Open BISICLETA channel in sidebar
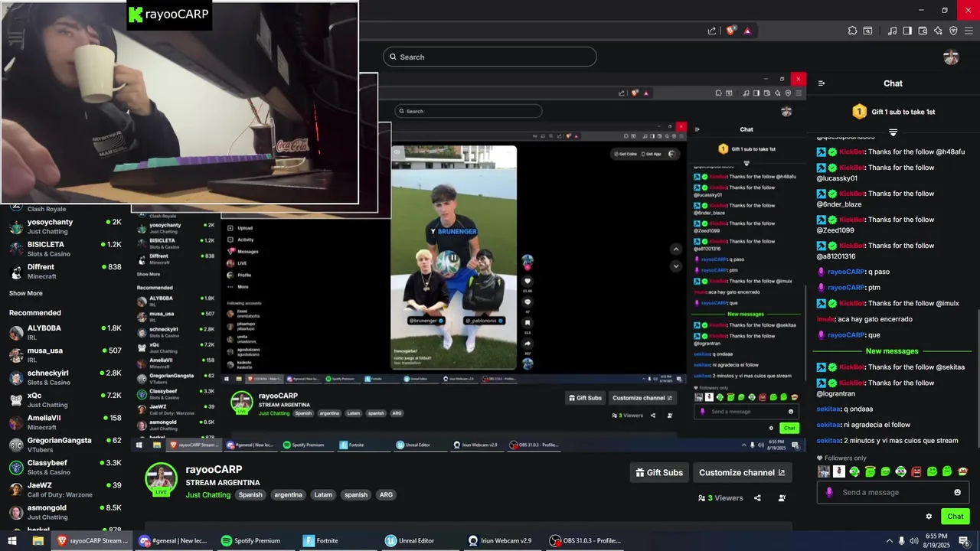 coord(65,249)
